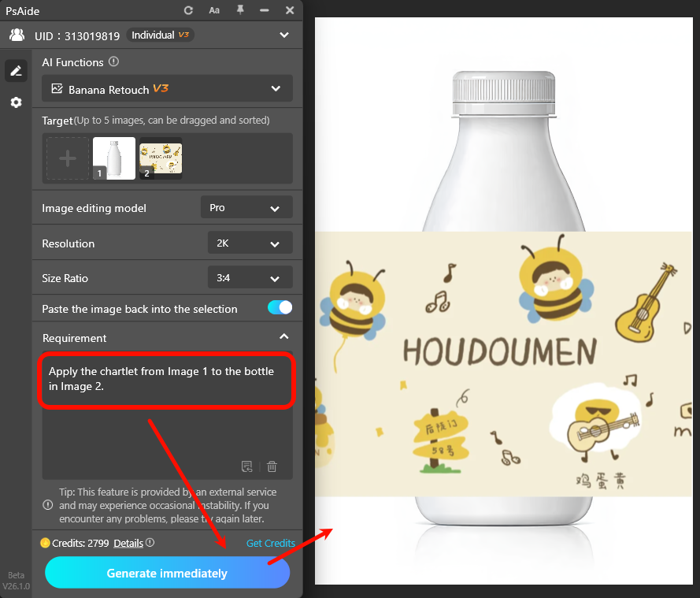Open the Image editing model Pro dropdown
Viewport: 700px width, 598px height.
point(246,207)
